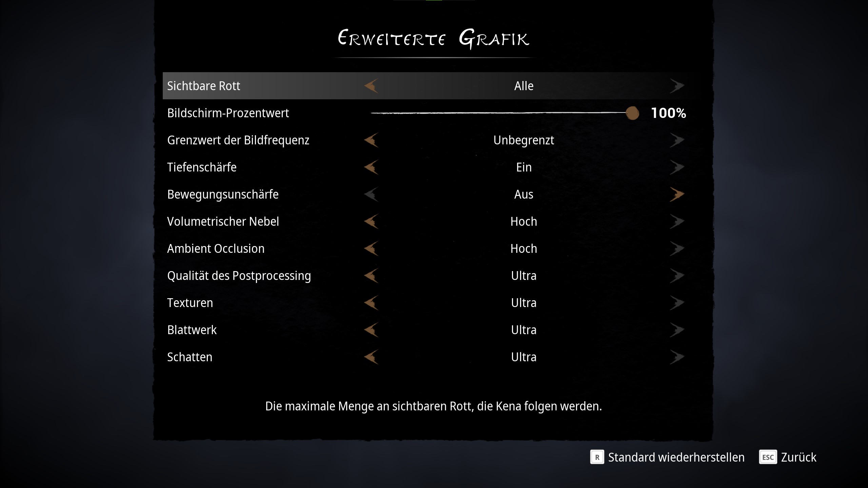
Task: Click the Bildschirm-Prozentwert slider handle
Action: pos(632,113)
